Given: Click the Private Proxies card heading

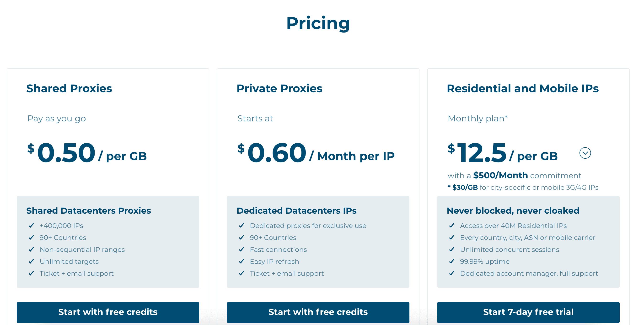Looking at the screenshot, I should pos(279,88).
